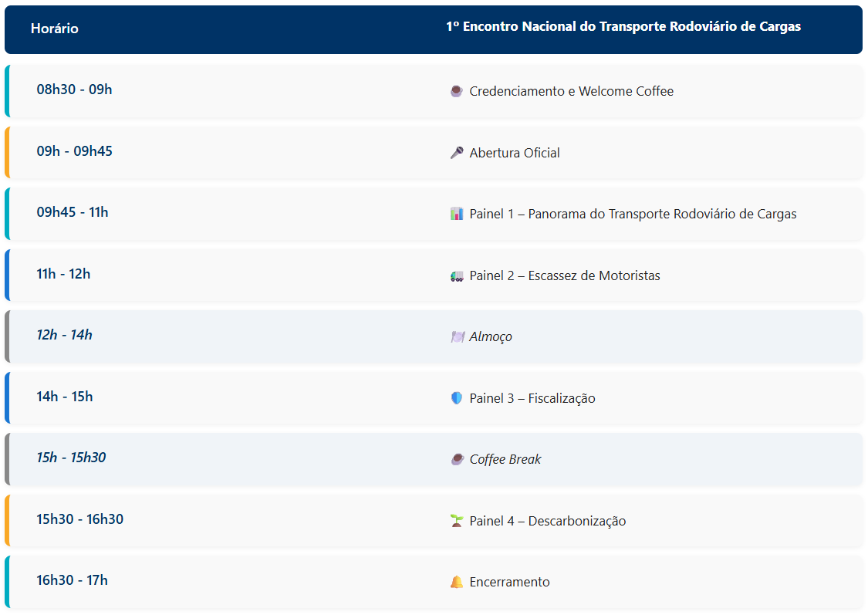Click the bell icon beside Encerramento
This screenshot has width=868, height=615.
click(457, 582)
